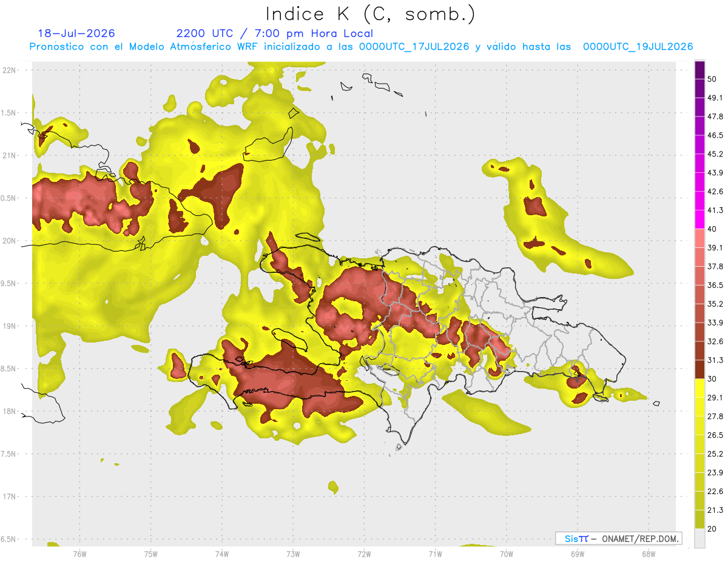The height and width of the screenshot is (562, 728).
Task: Click the "72W" longitude label
Action: click(364, 554)
